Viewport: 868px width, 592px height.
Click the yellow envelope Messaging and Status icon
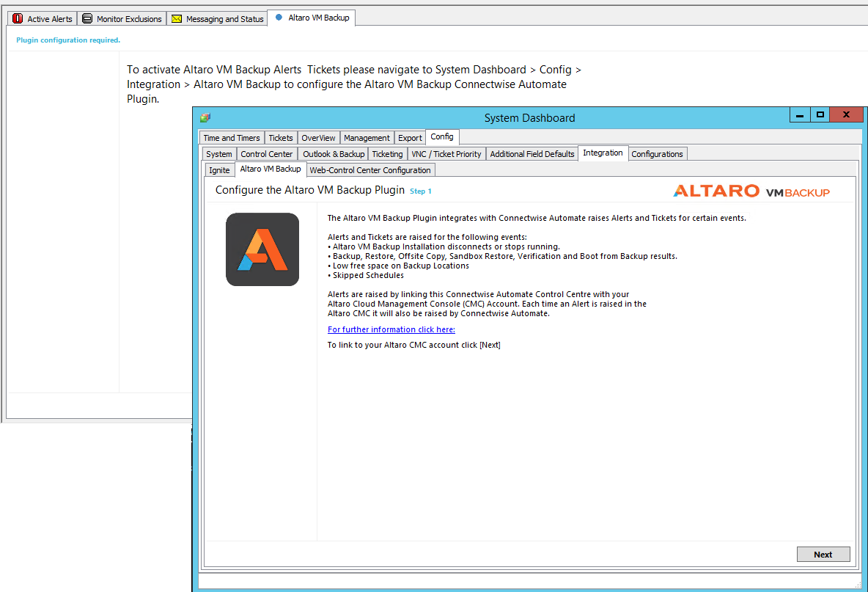[176, 18]
